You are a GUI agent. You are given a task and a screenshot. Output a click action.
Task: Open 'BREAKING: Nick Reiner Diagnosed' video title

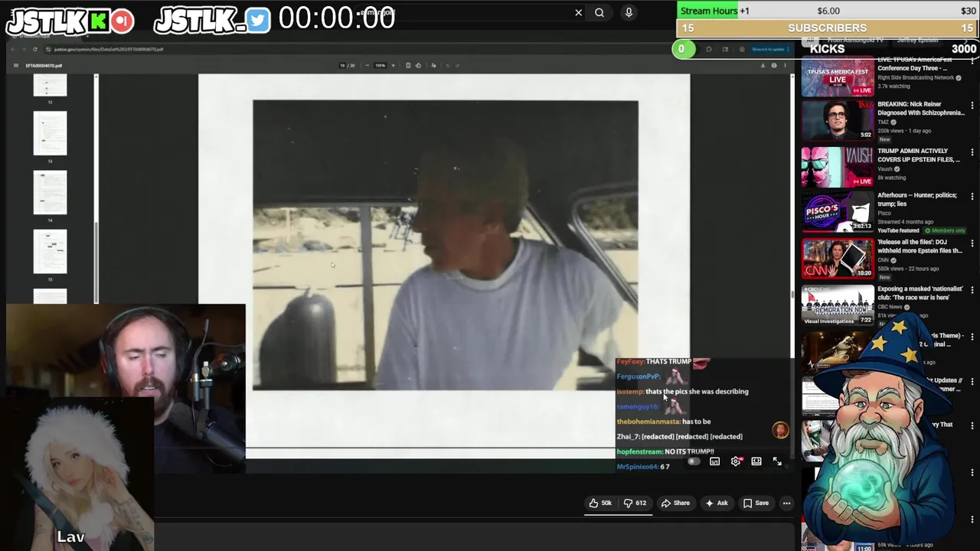(x=921, y=108)
